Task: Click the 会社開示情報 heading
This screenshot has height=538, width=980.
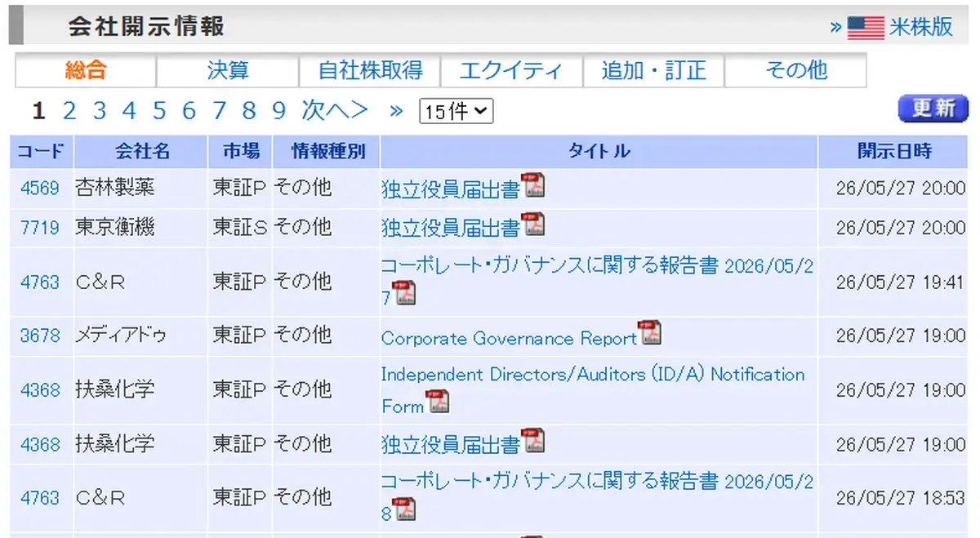Action: [x=146, y=27]
